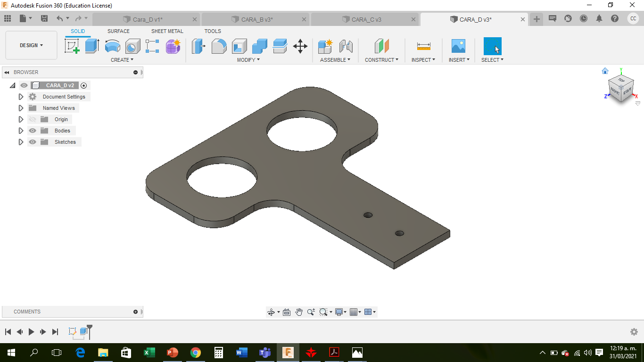Open the DESIGN workspace dropdown
Screen dimensions: 644x362
[31, 45]
